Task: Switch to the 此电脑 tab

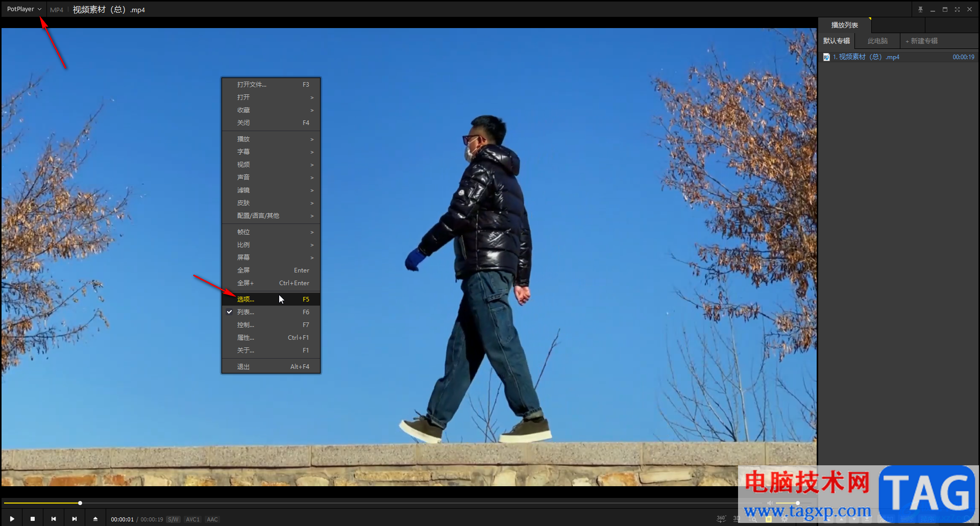Action: [x=877, y=41]
